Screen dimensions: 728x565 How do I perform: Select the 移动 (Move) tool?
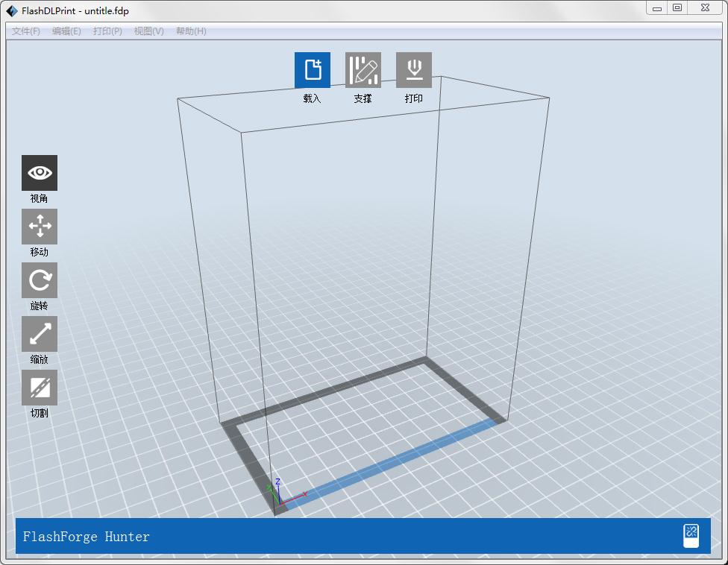tap(40, 227)
